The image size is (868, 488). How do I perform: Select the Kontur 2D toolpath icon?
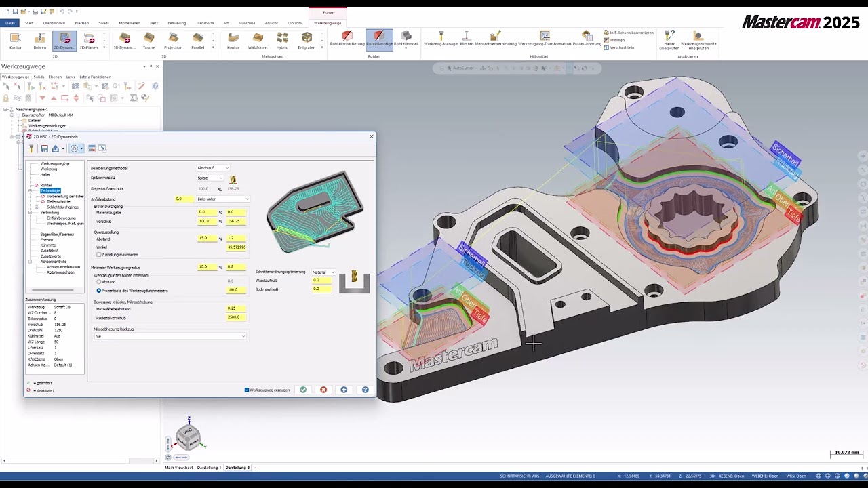click(x=15, y=40)
